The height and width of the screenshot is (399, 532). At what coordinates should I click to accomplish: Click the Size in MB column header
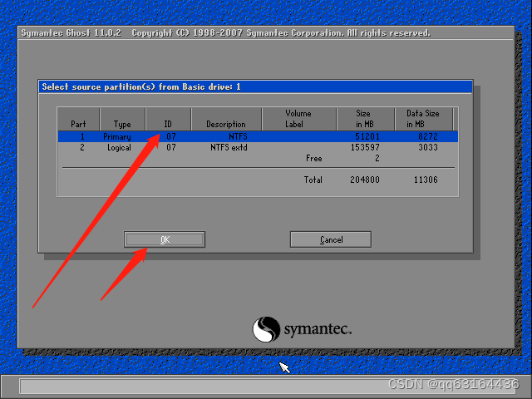(x=366, y=119)
